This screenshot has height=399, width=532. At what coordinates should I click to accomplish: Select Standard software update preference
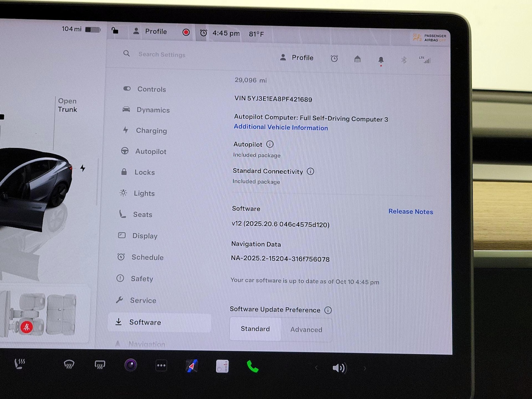click(255, 329)
